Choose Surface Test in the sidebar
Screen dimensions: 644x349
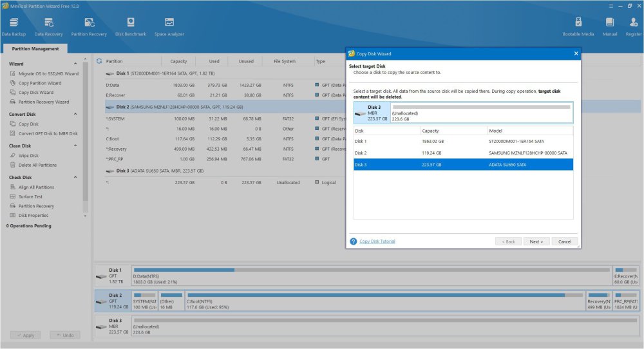click(30, 196)
